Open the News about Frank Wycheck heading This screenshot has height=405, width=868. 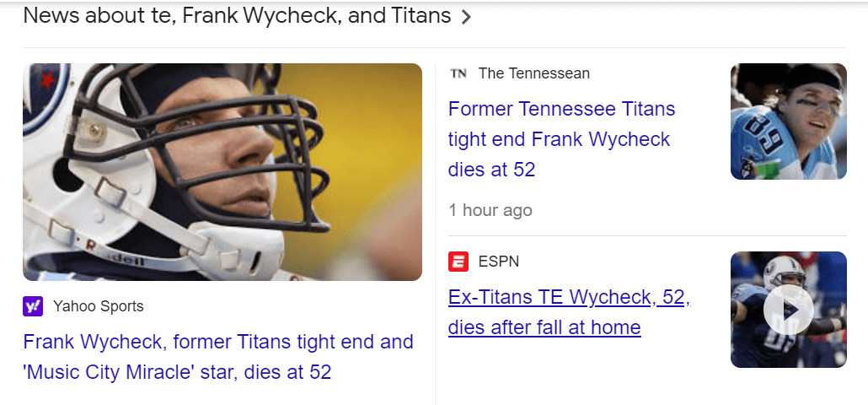tap(236, 16)
